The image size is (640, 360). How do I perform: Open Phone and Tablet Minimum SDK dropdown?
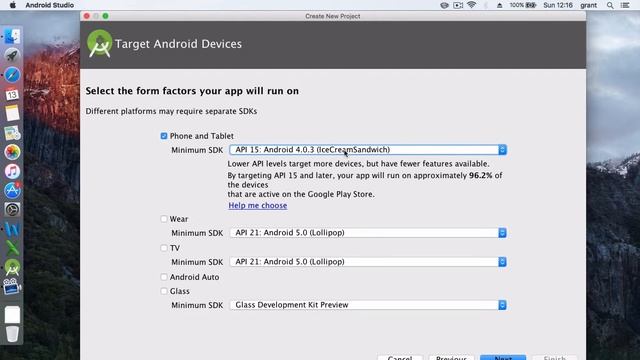point(368,150)
